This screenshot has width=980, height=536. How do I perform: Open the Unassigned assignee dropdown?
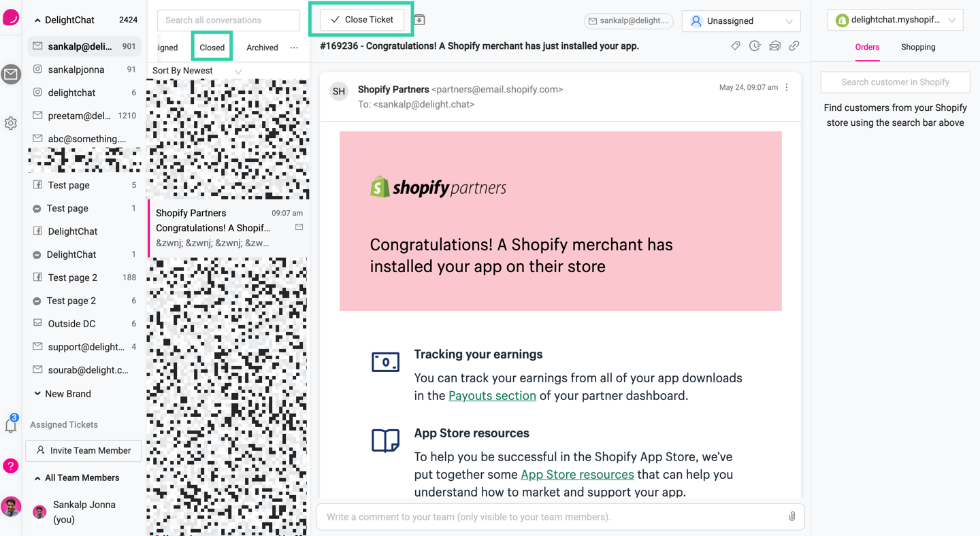(x=740, y=21)
